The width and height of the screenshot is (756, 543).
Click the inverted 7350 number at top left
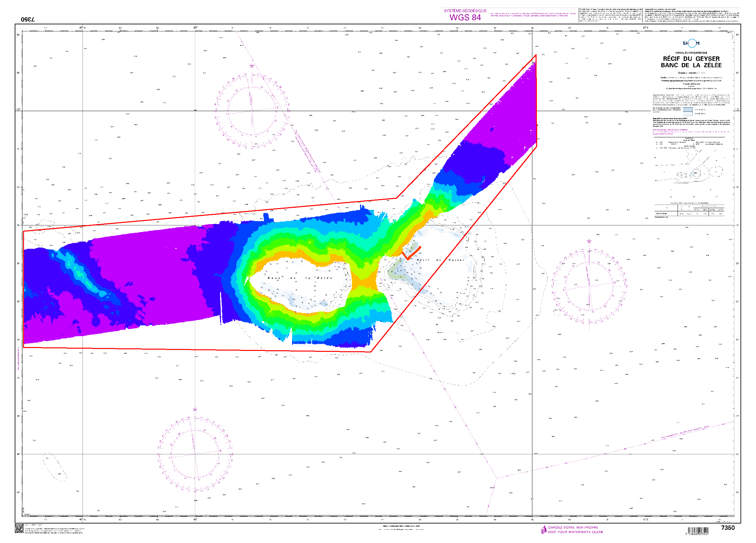28,19
